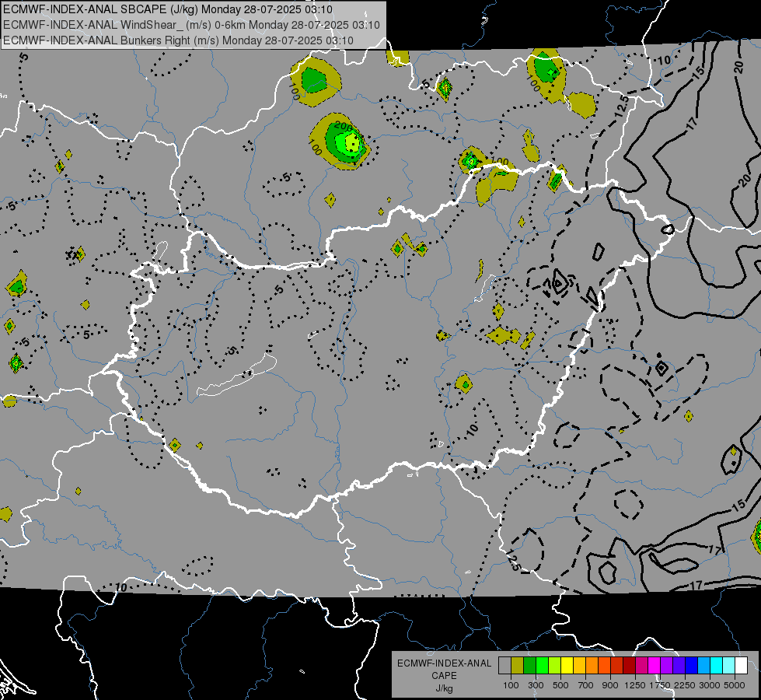Select the pale cyan legend swatch
Image resolution: width=761 pixels, height=700 pixels.
click(728, 665)
